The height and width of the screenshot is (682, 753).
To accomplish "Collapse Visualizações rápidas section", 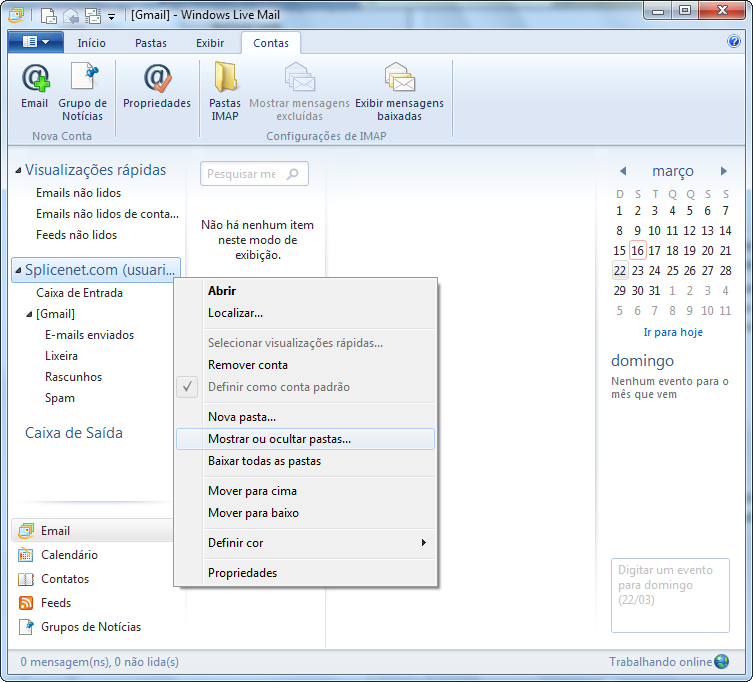I will 18,170.
